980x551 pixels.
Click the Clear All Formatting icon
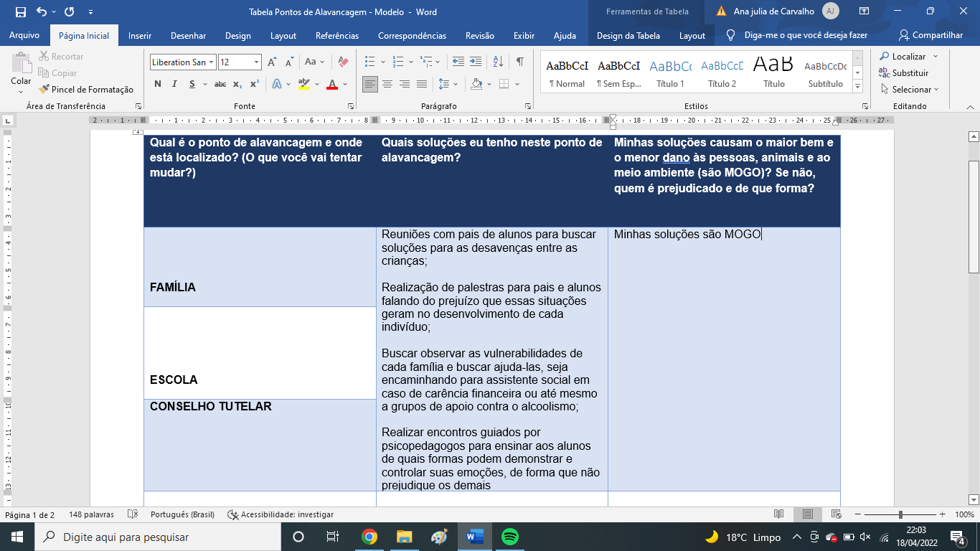[343, 62]
